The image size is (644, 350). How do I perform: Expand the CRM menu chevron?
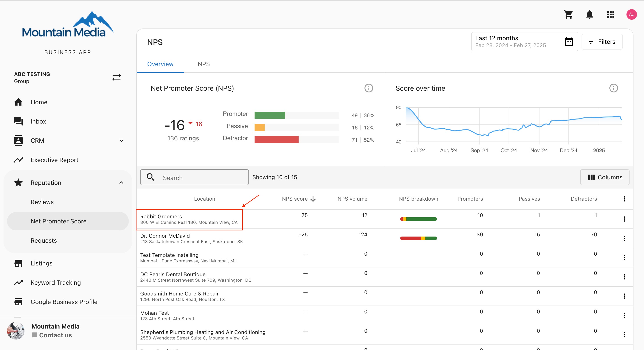point(121,140)
